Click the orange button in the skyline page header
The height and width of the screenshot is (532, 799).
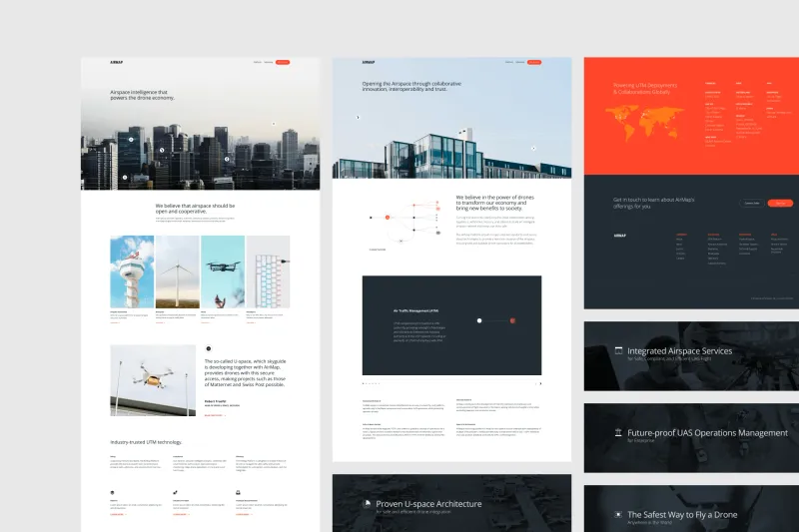(283, 62)
